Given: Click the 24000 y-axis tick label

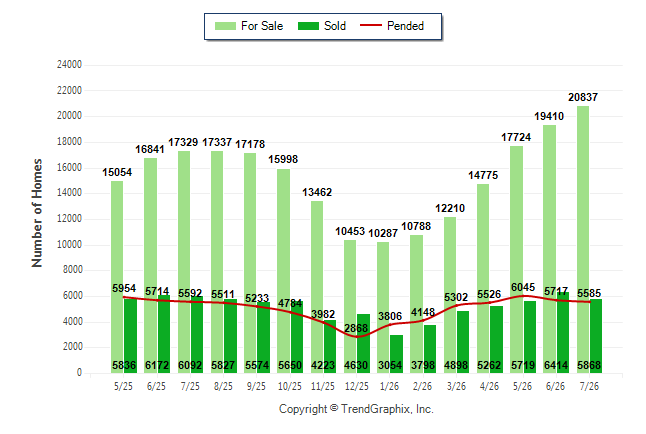Looking at the screenshot, I should pyautogui.click(x=69, y=64).
